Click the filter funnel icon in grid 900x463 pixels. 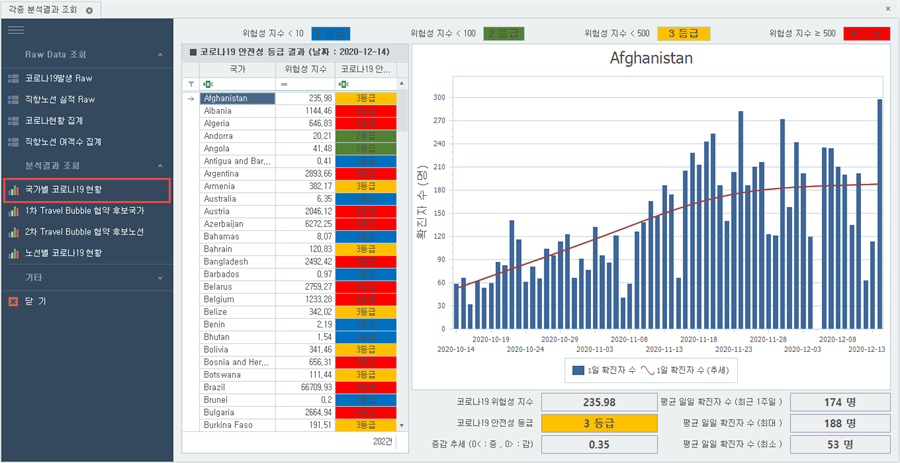[191, 84]
